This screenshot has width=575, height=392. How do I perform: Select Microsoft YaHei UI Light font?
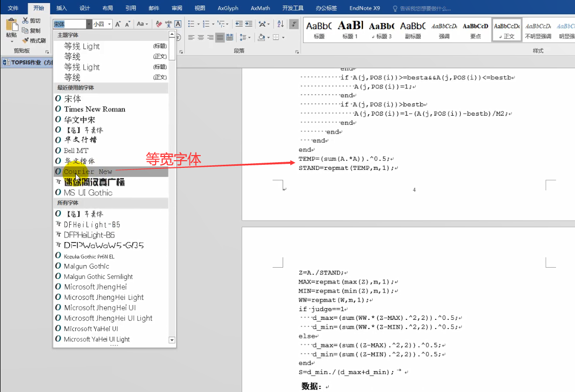point(111,339)
